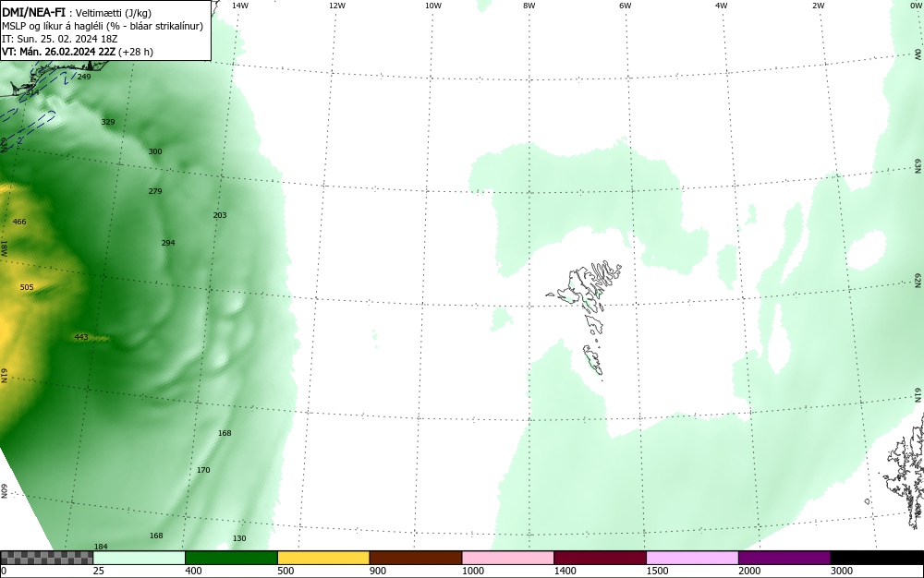This screenshot has width=924, height=578.
Task: Click the '25' legend scale label
Action: coord(99,571)
